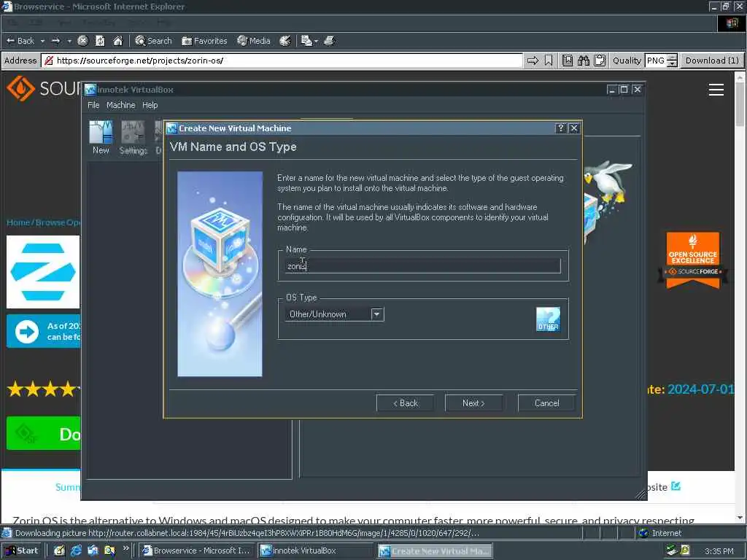Open the Settings icon in VirtualBox toolbar
This screenshot has width=747, height=560.
point(133,137)
